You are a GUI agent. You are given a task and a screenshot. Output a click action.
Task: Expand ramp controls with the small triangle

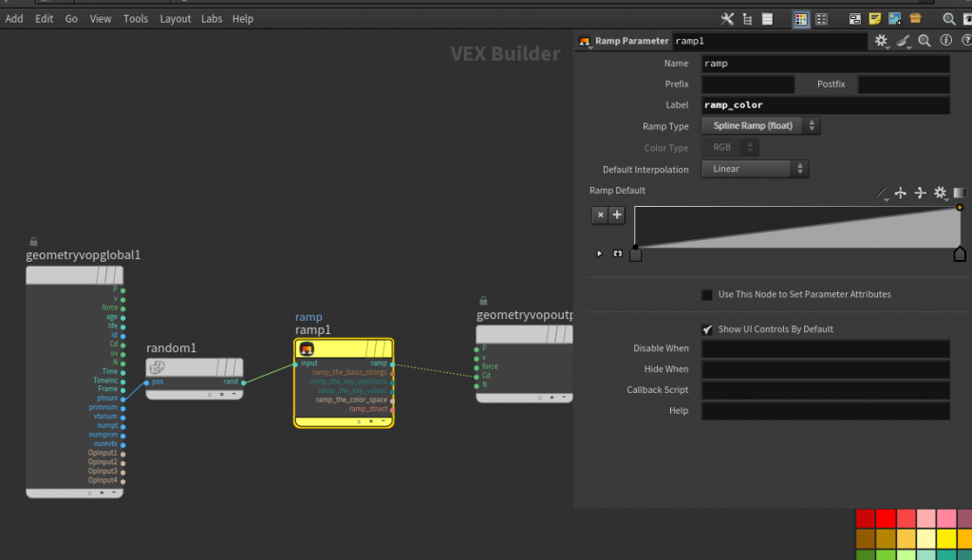click(x=599, y=253)
